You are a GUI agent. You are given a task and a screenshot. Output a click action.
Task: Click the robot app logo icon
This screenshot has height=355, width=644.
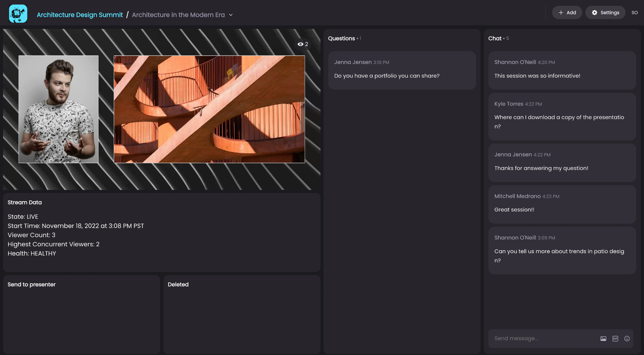pos(18,14)
